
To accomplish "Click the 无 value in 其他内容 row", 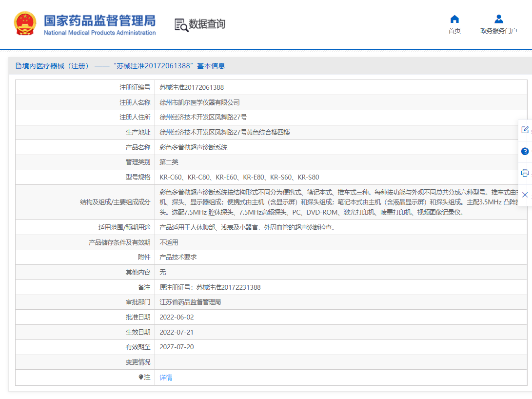I will pyautogui.click(x=163, y=272).
